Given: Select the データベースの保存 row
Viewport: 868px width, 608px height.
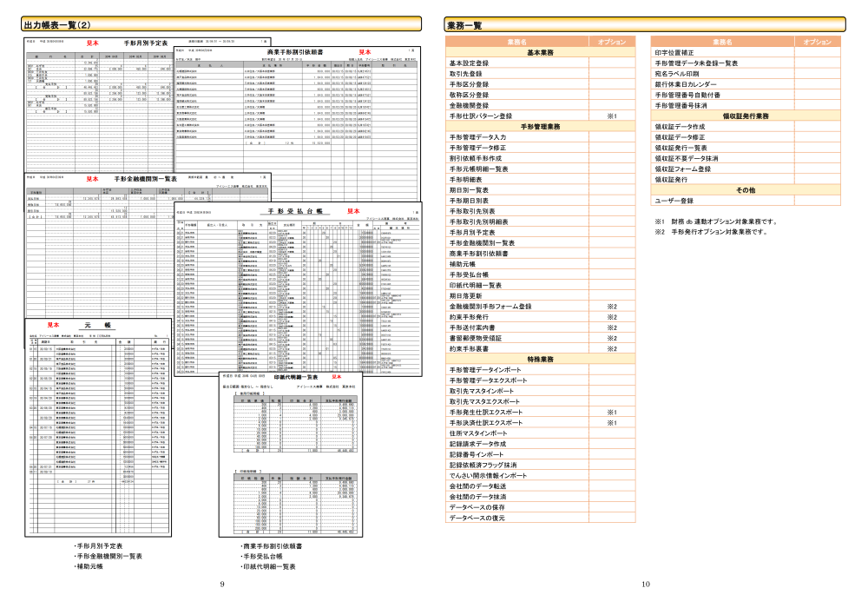Looking at the screenshot, I should 540,507.
